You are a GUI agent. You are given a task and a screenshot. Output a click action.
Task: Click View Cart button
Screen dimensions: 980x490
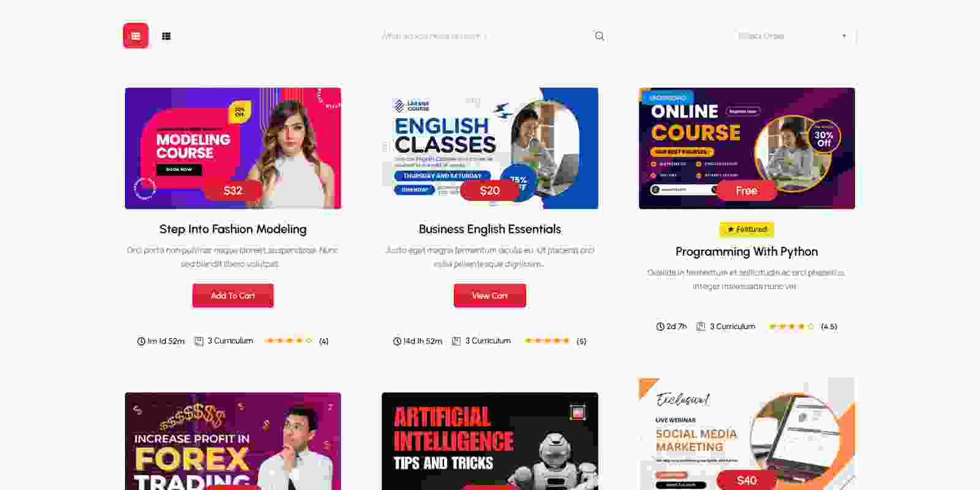(x=490, y=295)
